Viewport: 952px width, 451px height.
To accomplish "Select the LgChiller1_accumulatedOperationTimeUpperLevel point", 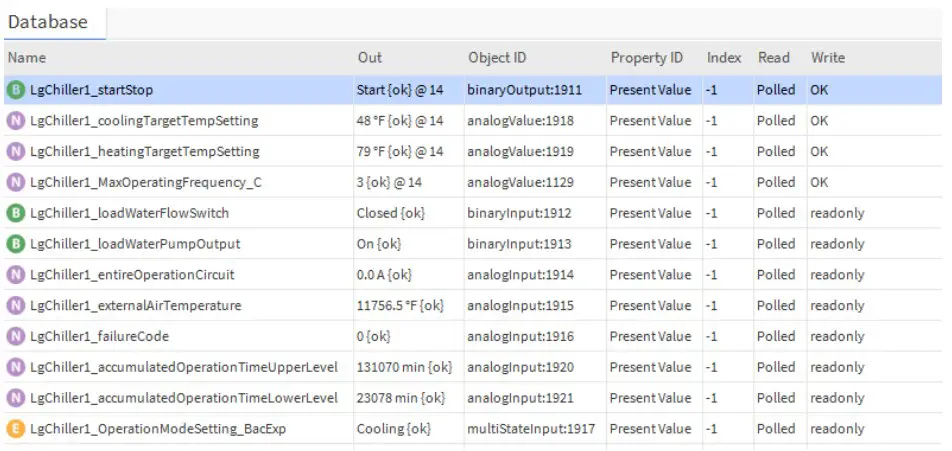I will (184, 367).
